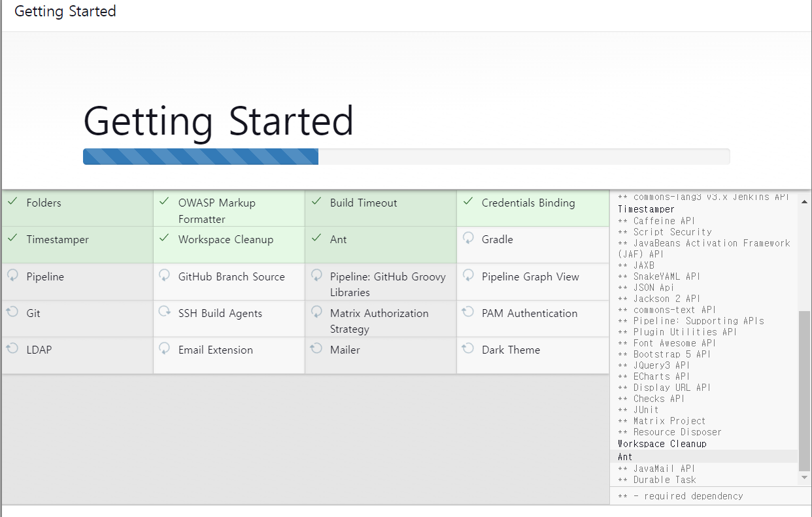Click the ECharts API log line

(654, 376)
